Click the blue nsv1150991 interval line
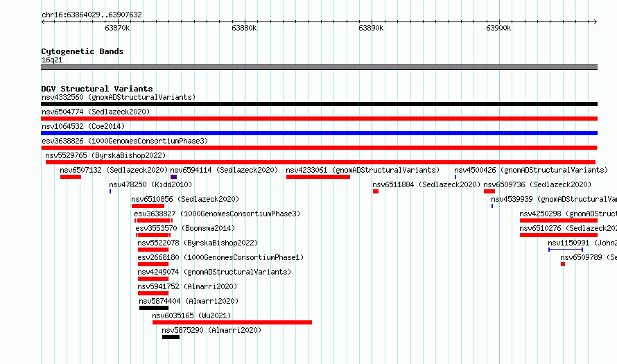The height and width of the screenshot is (364, 617). (x=566, y=250)
